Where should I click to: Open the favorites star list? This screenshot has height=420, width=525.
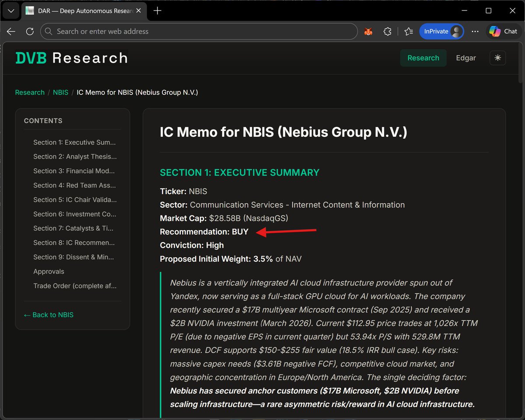tap(409, 31)
